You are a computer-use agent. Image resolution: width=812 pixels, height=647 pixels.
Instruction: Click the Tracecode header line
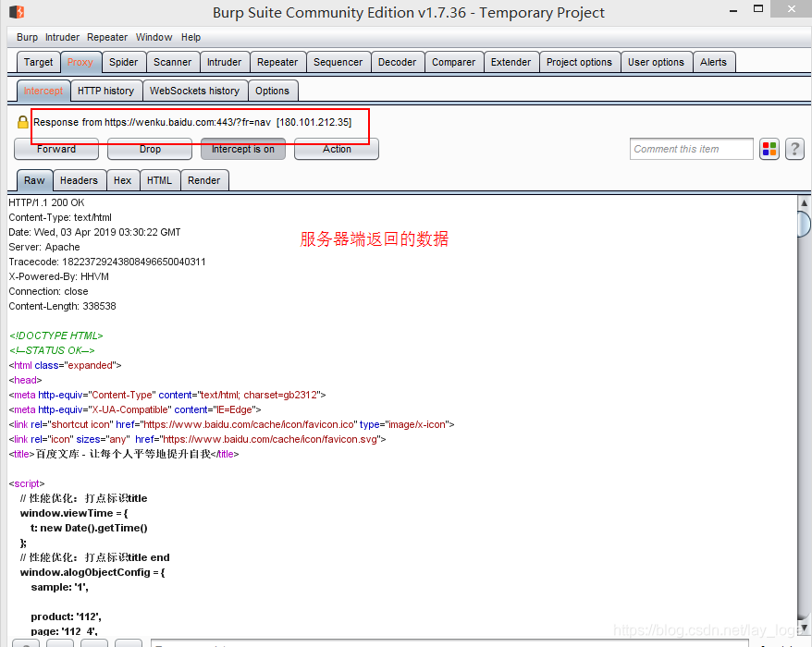click(x=107, y=262)
